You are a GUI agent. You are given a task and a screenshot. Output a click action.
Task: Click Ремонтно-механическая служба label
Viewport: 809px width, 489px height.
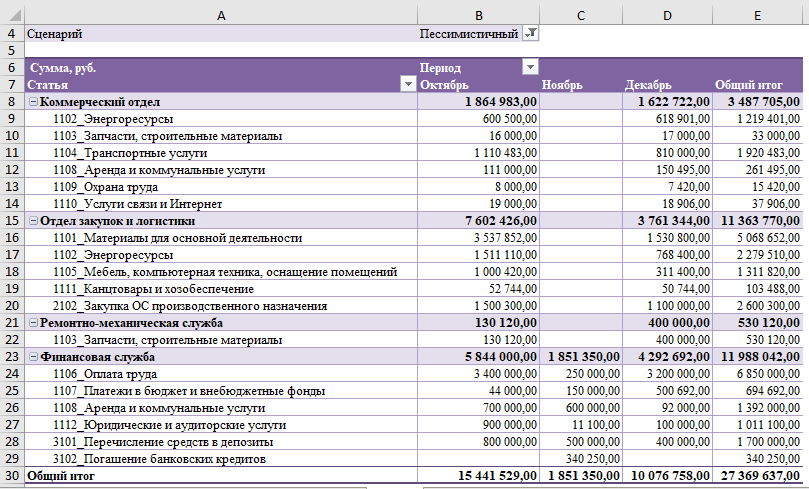coord(132,323)
